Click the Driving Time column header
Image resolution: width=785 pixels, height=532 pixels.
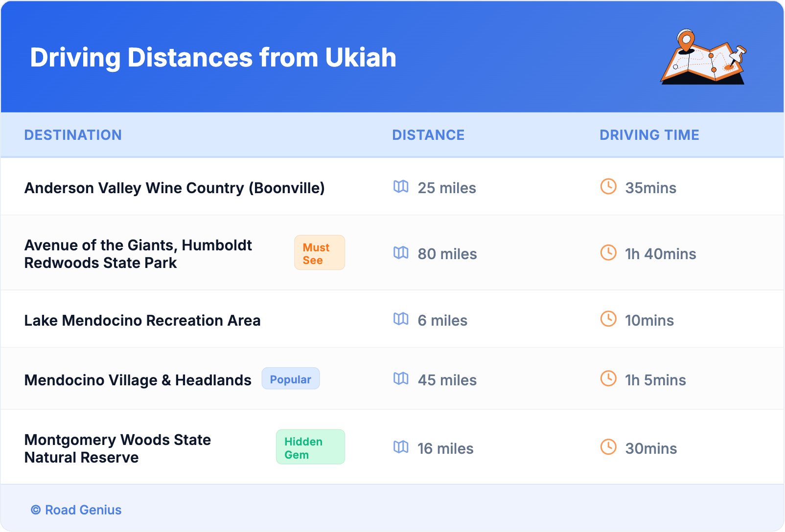pyautogui.click(x=649, y=135)
